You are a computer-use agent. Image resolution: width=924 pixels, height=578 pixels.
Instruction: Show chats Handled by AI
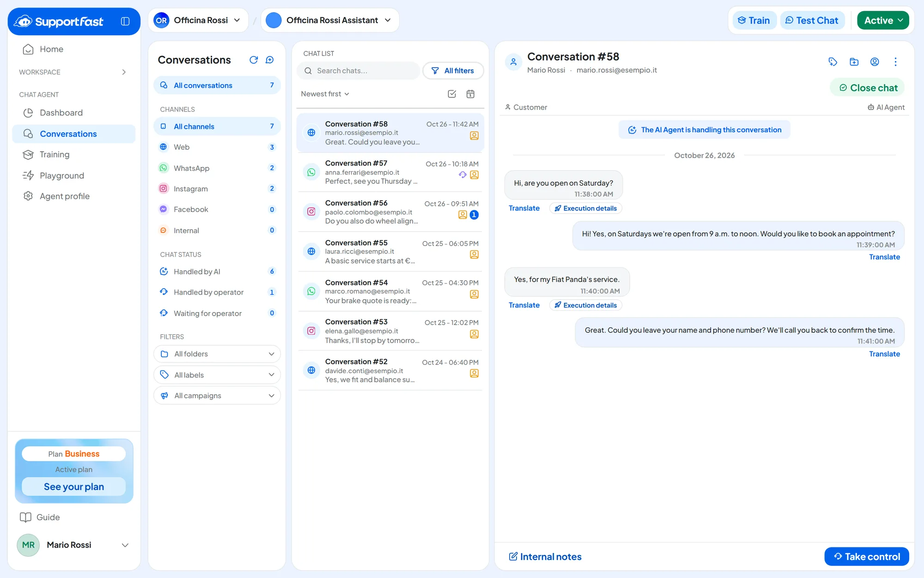(217, 271)
